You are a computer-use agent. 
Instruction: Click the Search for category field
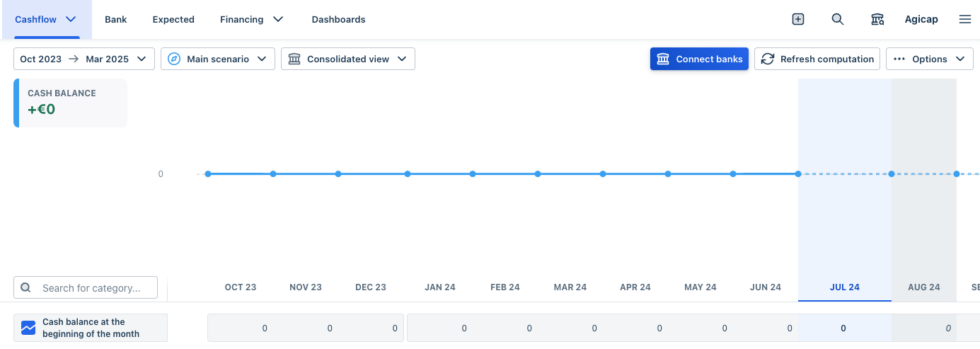(x=86, y=288)
